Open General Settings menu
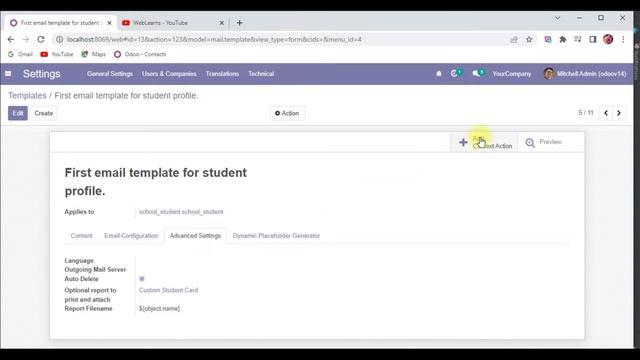640x360 pixels. pyautogui.click(x=110, y=74)
